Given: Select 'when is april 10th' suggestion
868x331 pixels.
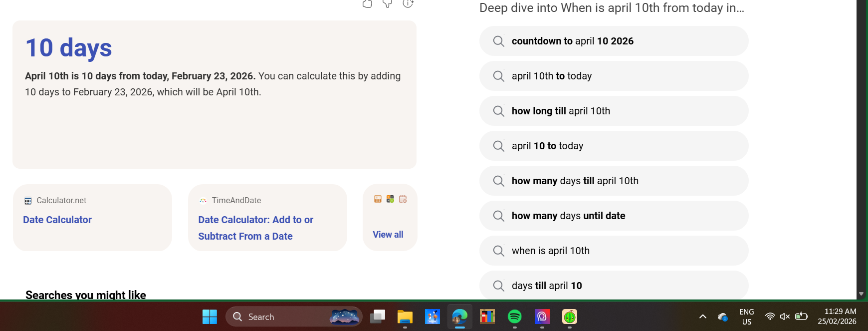Looking at the screenshot, I should (x=614, y=251).
